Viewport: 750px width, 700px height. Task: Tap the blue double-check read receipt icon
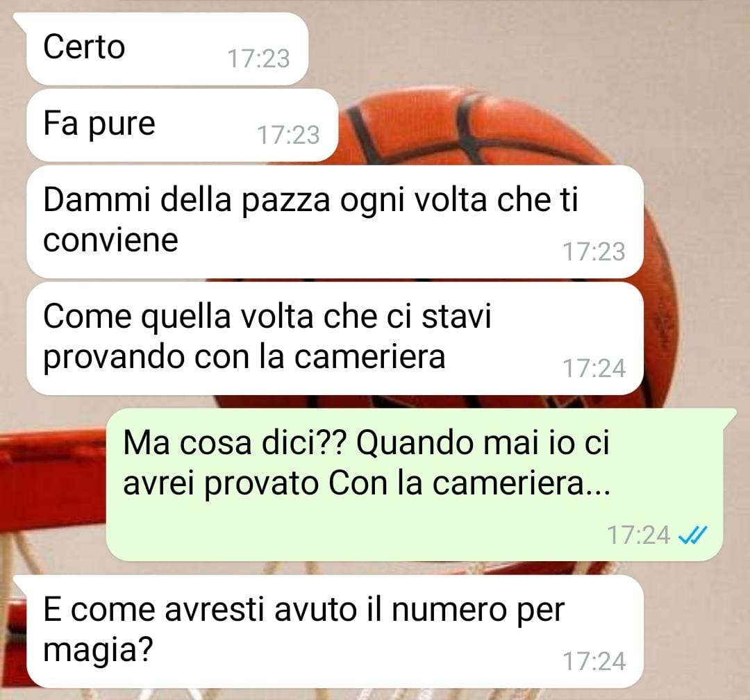coord(692,535)
